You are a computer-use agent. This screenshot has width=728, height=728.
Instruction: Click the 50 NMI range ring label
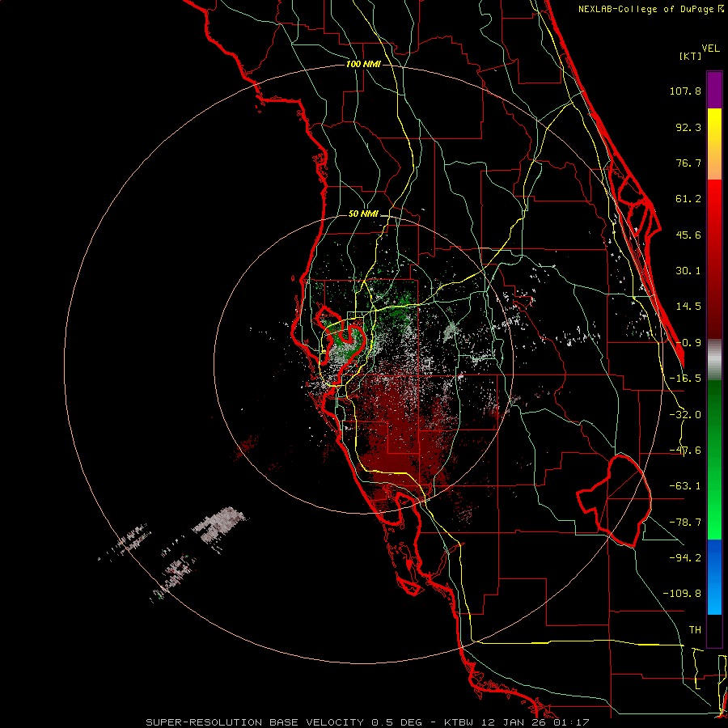[363, 214]
